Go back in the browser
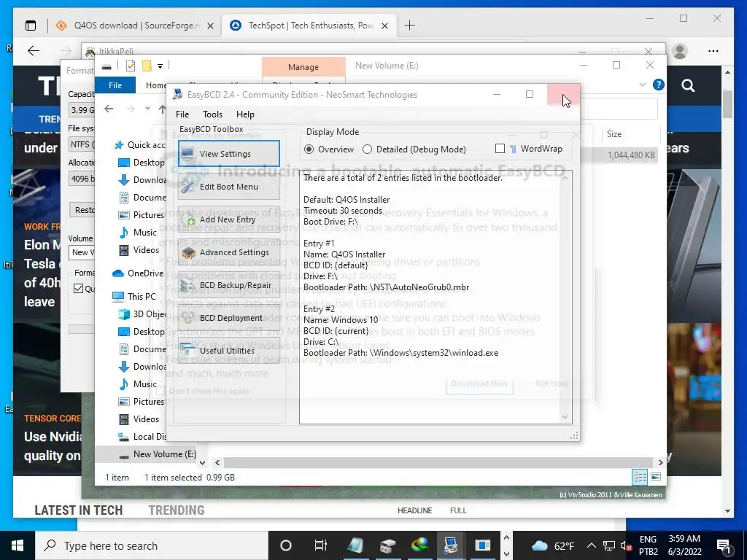The height and width of the screenshot is (560, 747). click(34, 50)
